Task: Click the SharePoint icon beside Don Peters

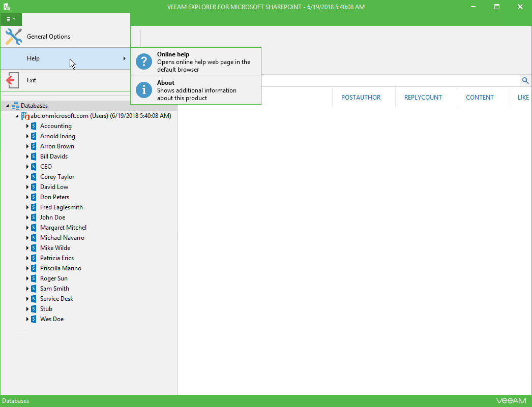Action: tap(34, 197)
